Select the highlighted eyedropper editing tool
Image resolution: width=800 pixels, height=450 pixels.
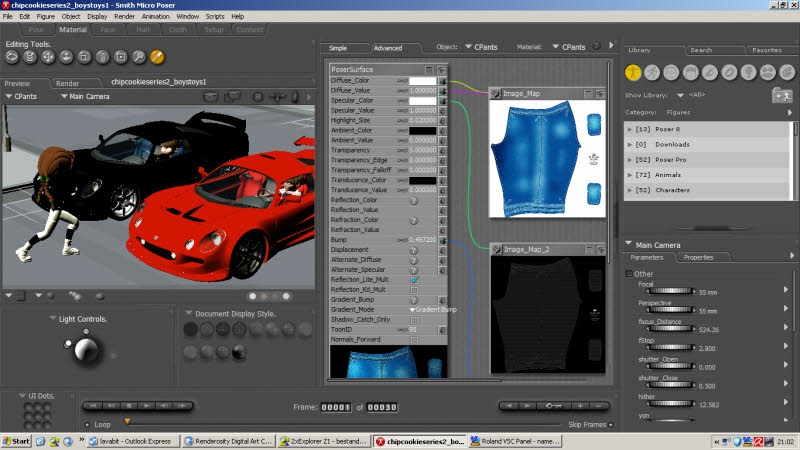pos(156,57)
